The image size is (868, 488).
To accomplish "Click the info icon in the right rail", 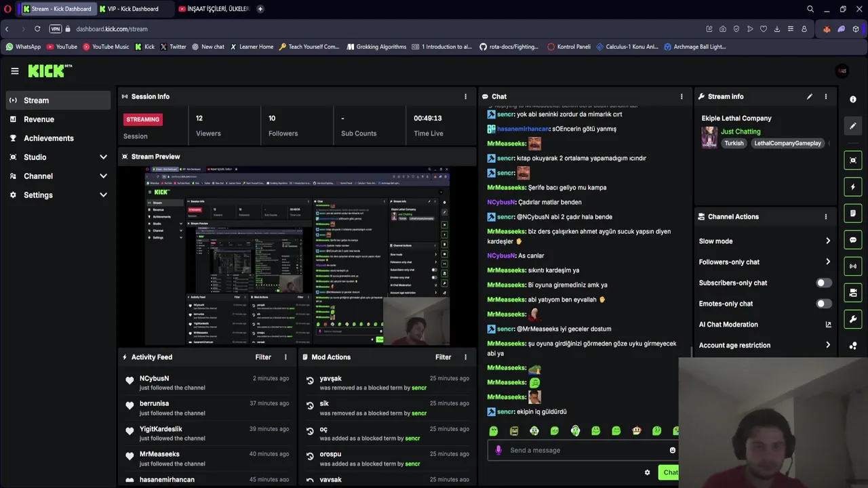I will coord(853,99).
